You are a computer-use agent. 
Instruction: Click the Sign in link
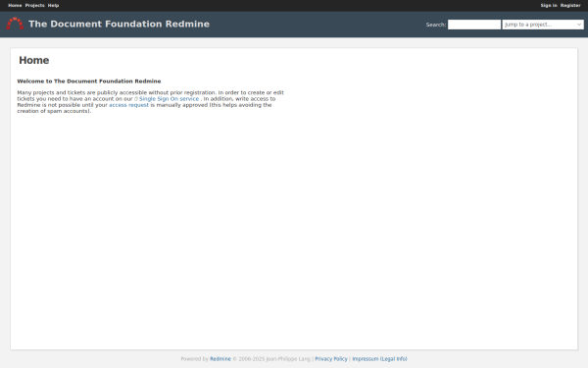click(x=549, y=5)
